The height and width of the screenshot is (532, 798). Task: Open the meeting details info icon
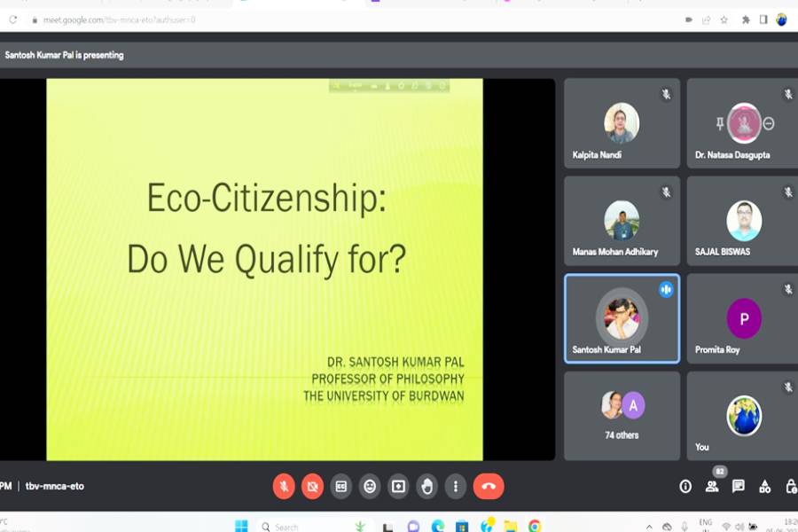point(685,486)
